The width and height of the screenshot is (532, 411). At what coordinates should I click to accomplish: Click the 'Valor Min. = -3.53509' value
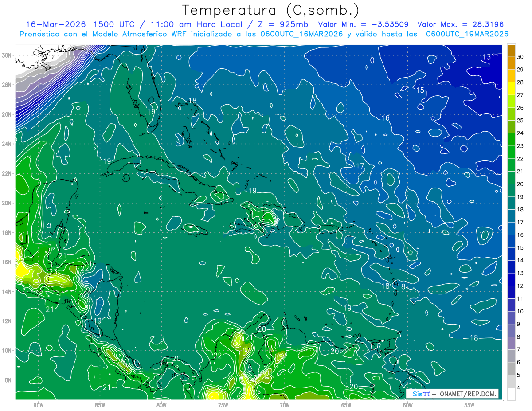click(364, 24)
